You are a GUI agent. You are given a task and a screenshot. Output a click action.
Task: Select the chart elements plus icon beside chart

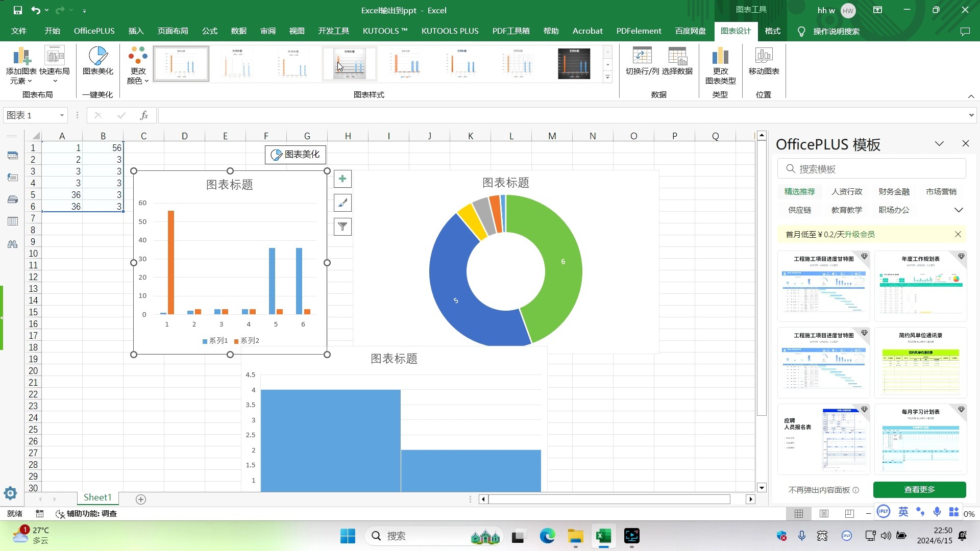point(342,179)
